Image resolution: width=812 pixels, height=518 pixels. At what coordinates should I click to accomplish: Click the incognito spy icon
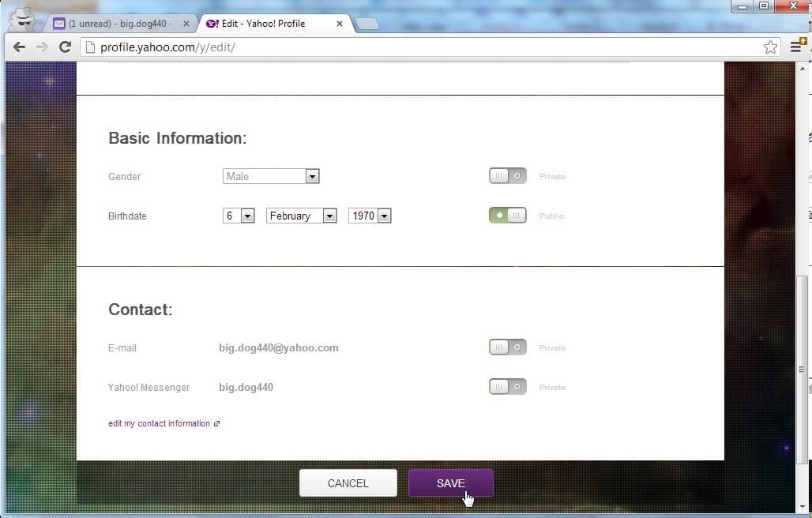[x=22, y=19]
